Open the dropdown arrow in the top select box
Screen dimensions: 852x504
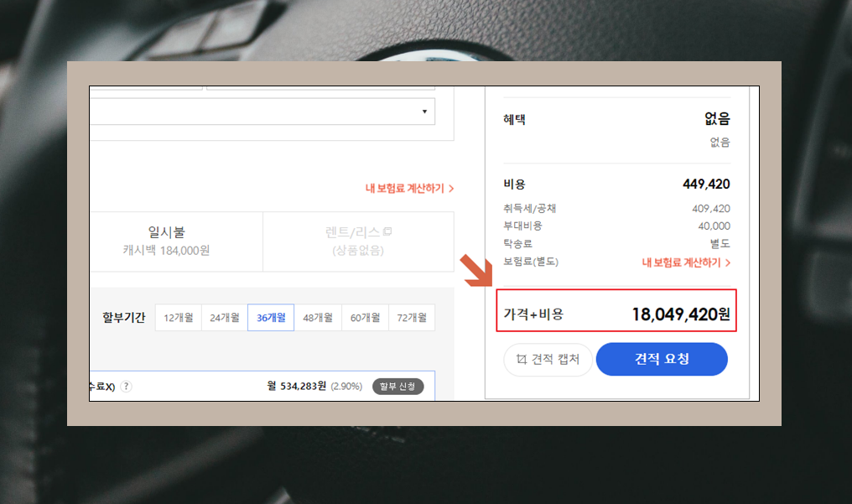click(x=424, y=112)
